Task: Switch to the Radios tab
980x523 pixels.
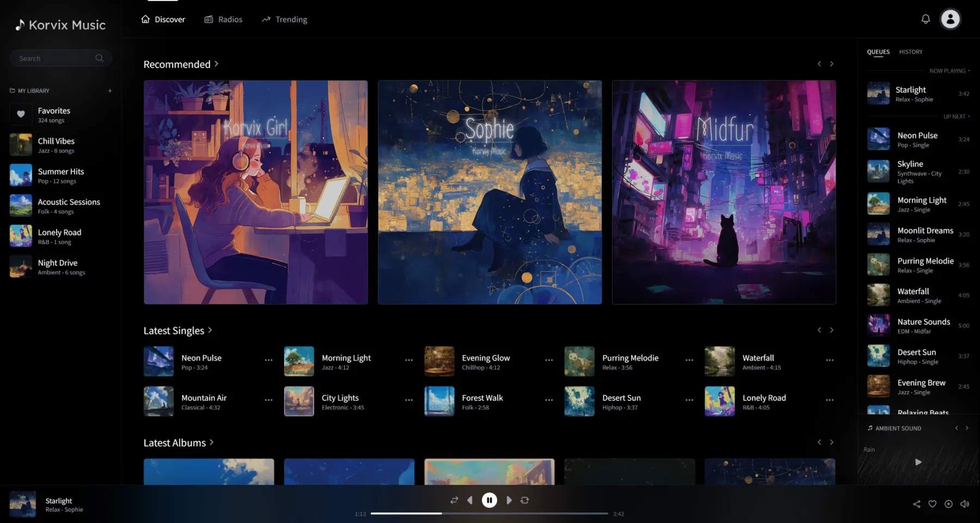Action: point(223,19)
